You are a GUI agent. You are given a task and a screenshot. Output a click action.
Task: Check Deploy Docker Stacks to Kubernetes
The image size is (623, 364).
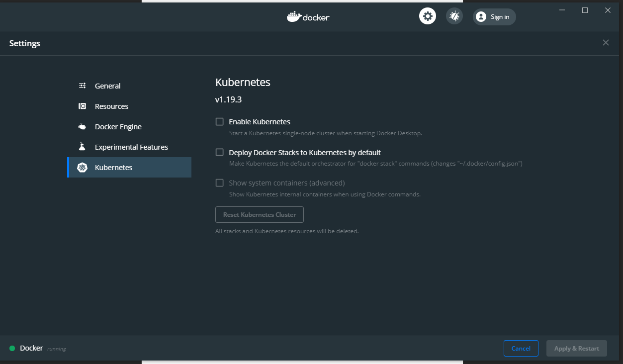(219, 152)
